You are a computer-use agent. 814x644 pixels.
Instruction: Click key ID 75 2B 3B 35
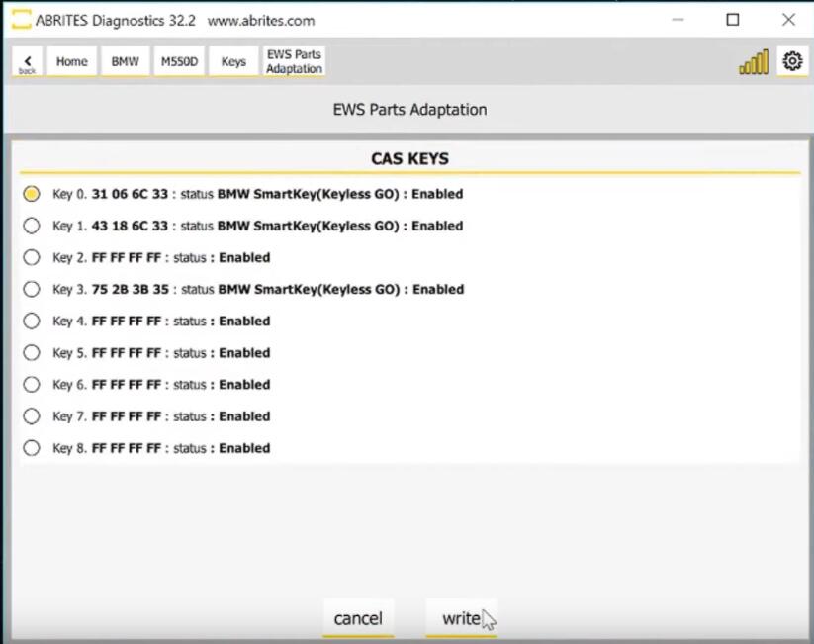131,289
